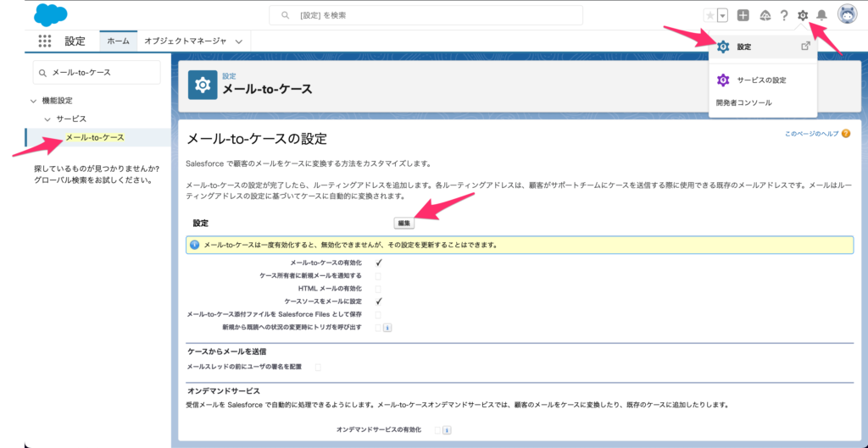Open the App Launcher grid icon

44,41
